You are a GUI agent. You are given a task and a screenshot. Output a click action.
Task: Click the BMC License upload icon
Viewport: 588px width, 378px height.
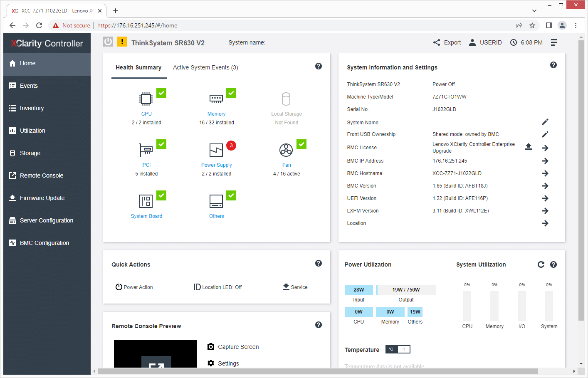(x=529, y=147)
